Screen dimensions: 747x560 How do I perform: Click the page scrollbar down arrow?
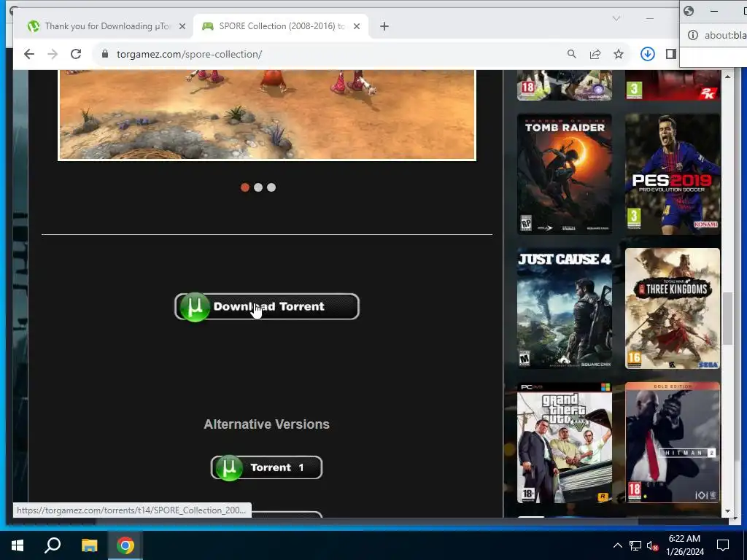coord(727,511)
